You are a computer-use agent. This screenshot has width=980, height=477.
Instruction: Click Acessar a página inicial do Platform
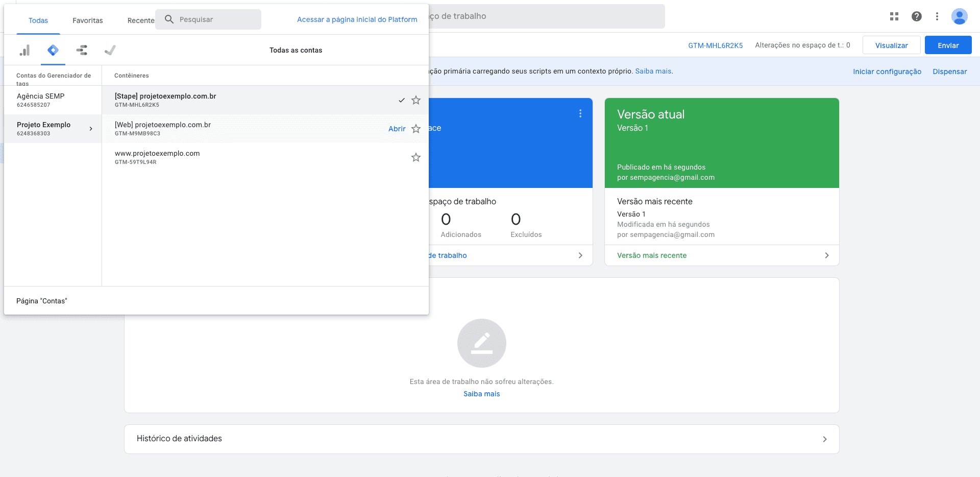(x=357, y=19)
